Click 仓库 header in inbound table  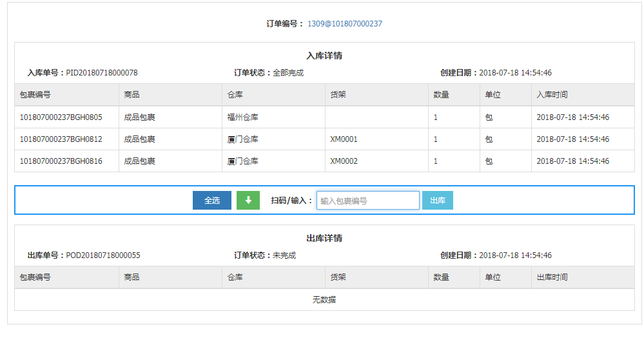tap(235, 95)
